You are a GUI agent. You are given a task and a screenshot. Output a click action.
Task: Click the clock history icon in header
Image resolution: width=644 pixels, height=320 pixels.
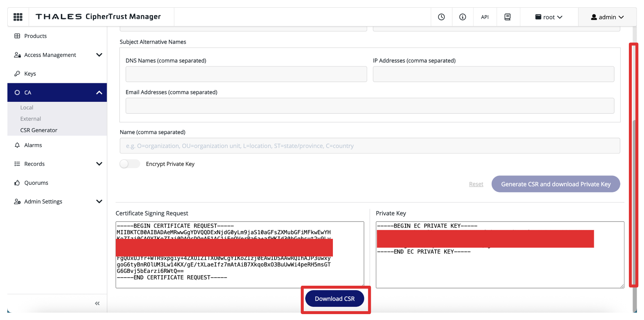coord(441,17)
